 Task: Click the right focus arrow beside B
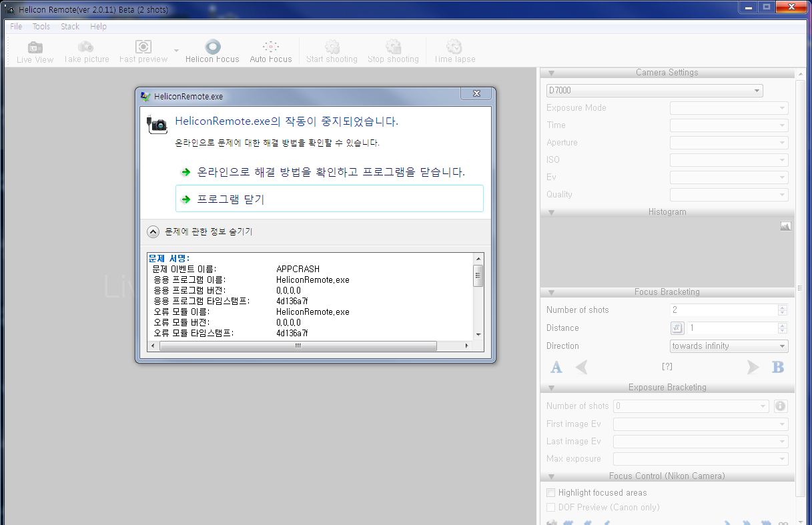coord(753,367)
